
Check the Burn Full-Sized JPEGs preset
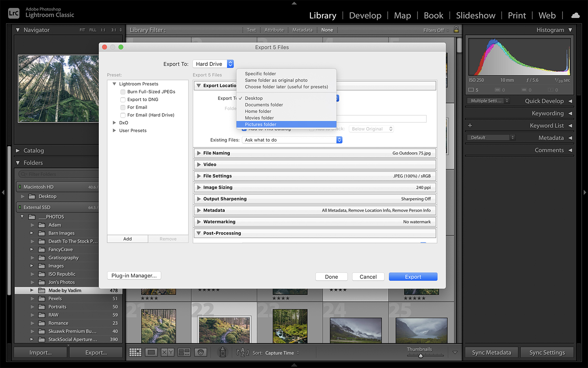(x=123, y=92)
